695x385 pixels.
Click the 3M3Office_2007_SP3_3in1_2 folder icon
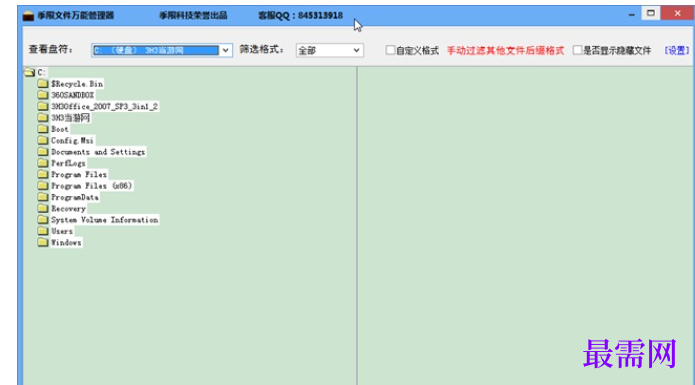pos(43,106)
